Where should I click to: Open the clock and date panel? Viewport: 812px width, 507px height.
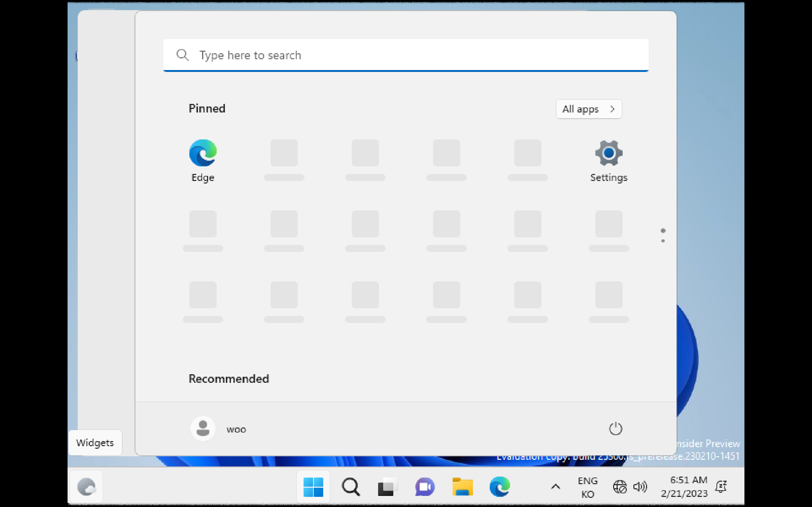(684, 486)
